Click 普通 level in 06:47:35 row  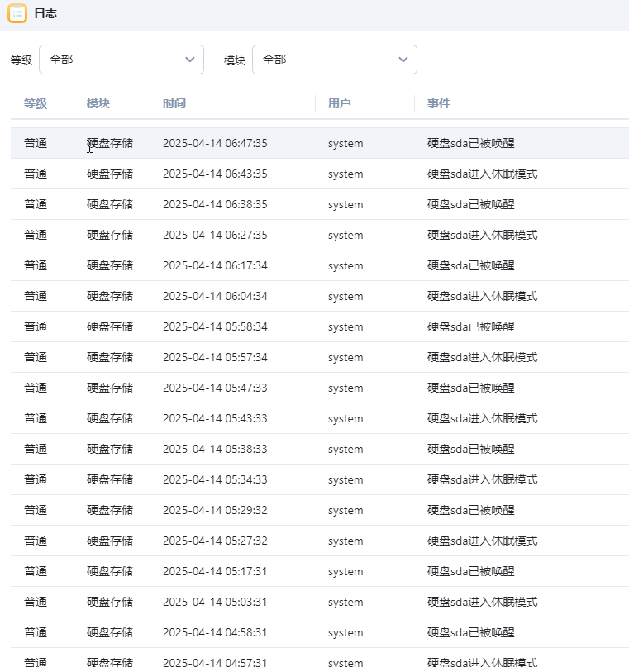tap(36, 143)
